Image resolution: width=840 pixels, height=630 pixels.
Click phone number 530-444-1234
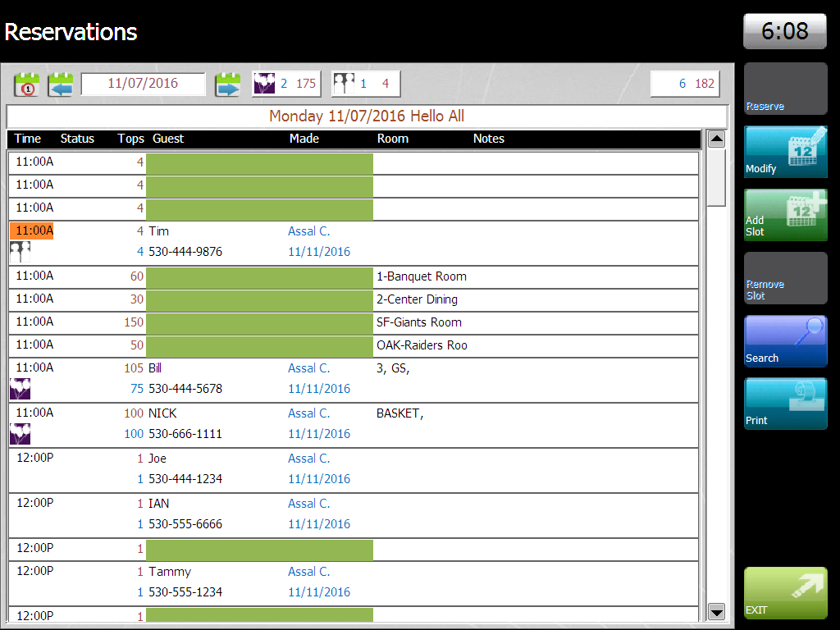pos(185,479)
